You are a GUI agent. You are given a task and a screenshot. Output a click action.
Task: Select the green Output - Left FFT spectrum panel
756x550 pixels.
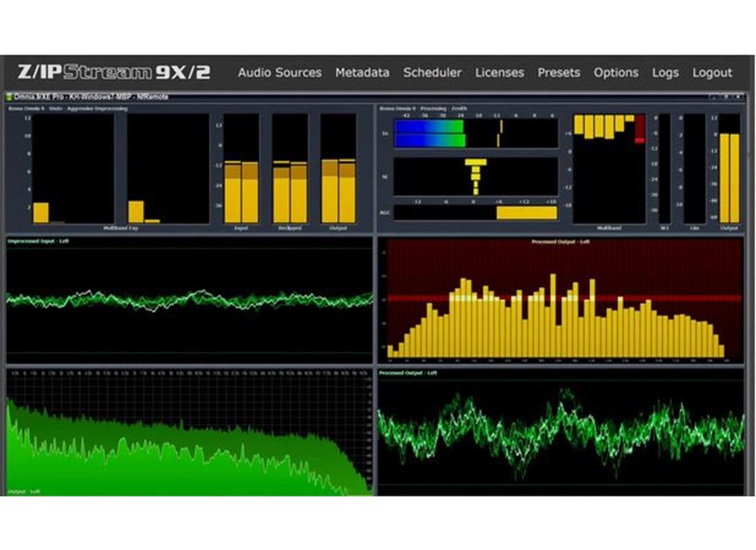coord(190,433)
